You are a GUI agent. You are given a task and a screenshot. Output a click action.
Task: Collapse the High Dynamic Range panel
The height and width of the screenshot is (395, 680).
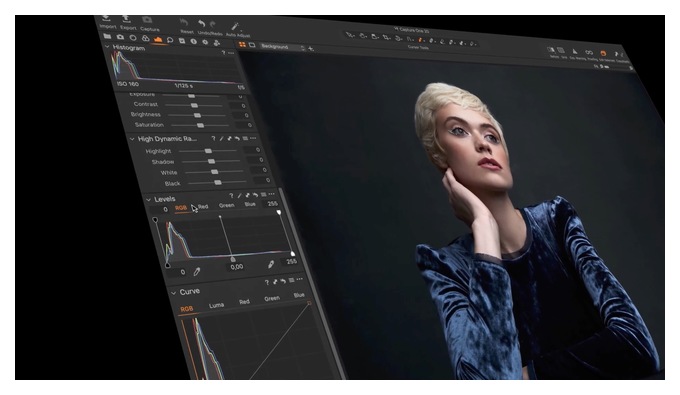(x=132, y=139)
